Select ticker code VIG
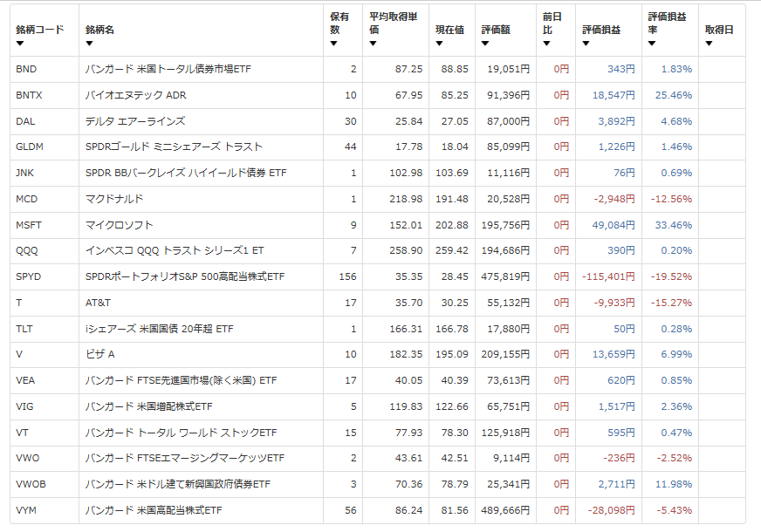 [x=24, y=407]
